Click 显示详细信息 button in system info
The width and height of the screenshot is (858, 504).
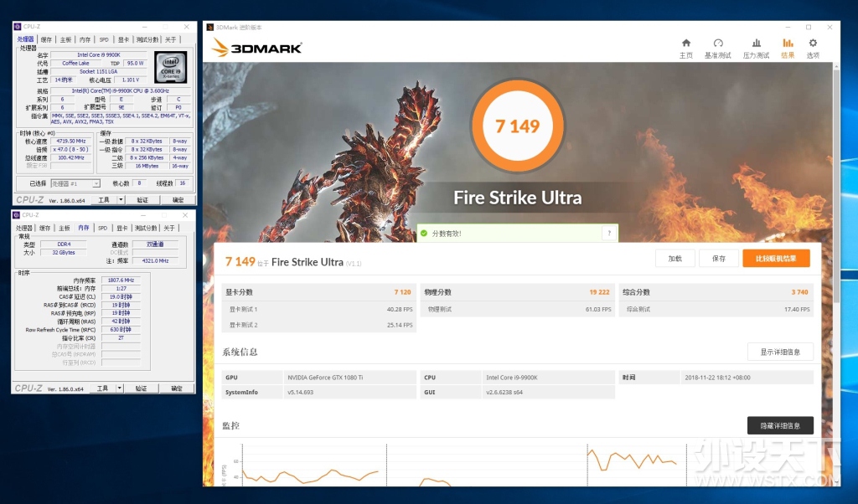tap(780, 352)
